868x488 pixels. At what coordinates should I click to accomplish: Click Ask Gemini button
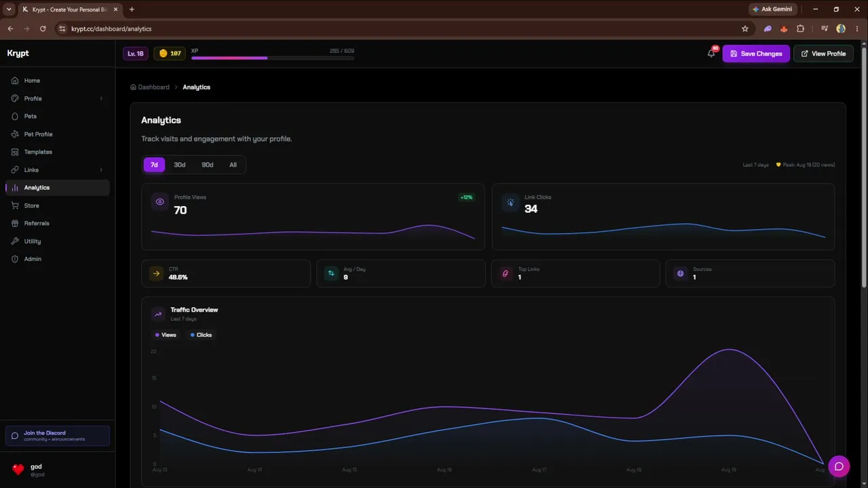772,9
